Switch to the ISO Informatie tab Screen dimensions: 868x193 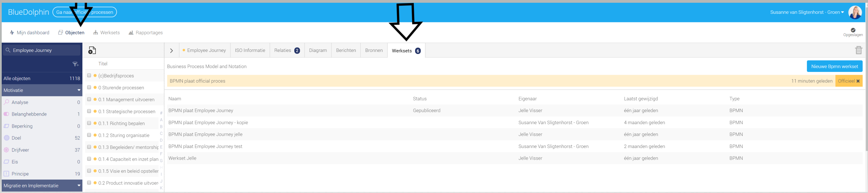(250, 50)
